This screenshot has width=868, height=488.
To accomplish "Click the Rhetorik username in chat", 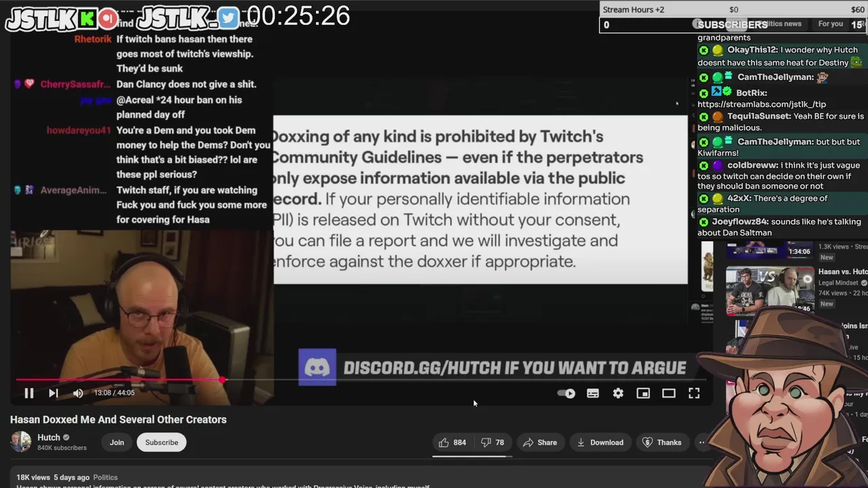I will click(93, 39).
